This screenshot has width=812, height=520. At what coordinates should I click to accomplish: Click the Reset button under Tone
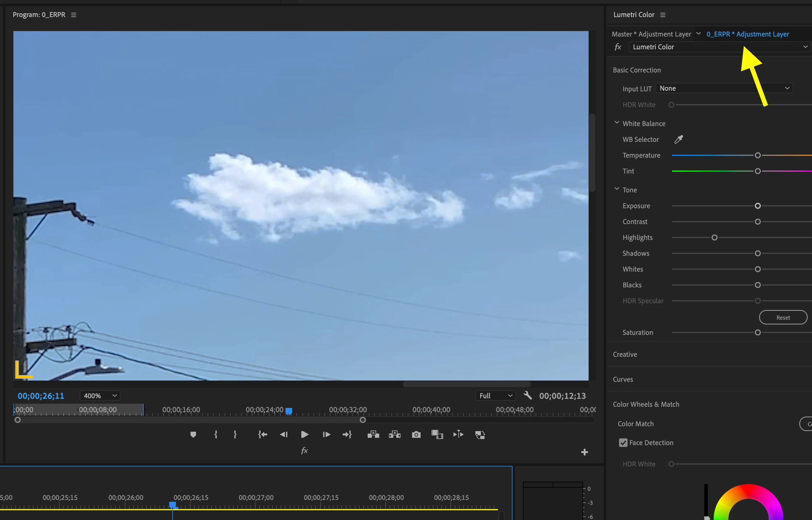[x=783, y=318]
